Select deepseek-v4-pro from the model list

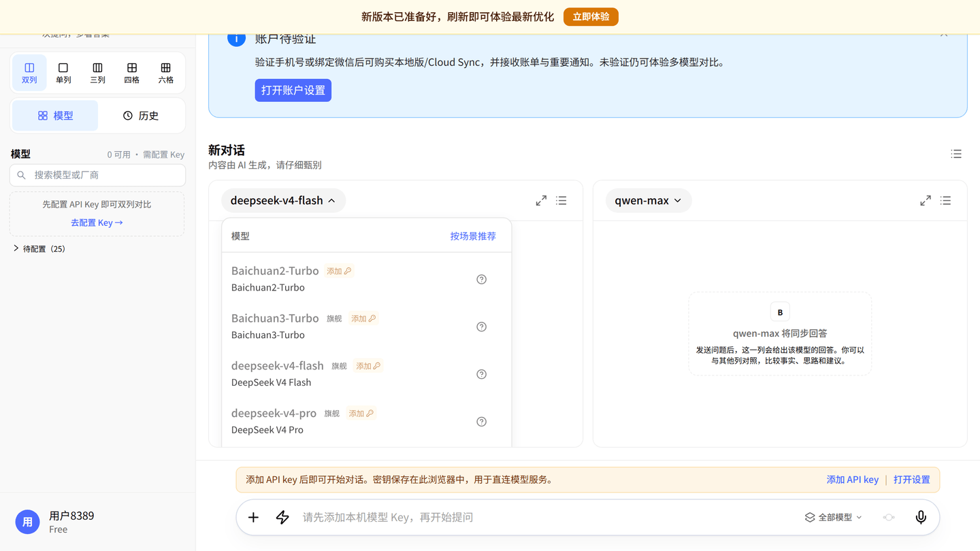click(366, 422)
